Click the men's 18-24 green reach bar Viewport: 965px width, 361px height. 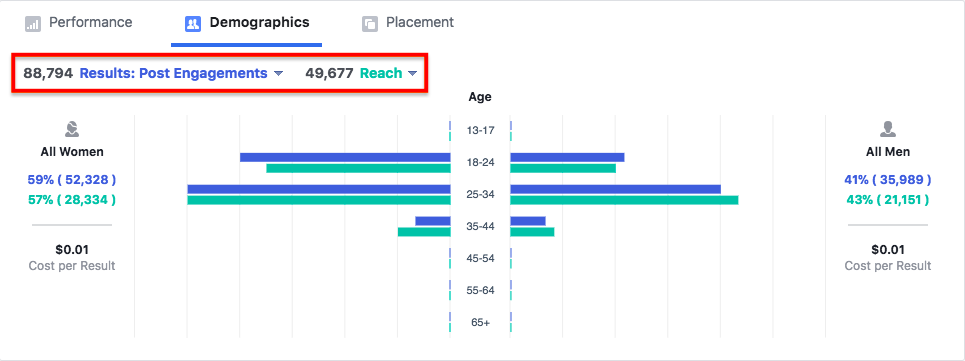(563, 168)
